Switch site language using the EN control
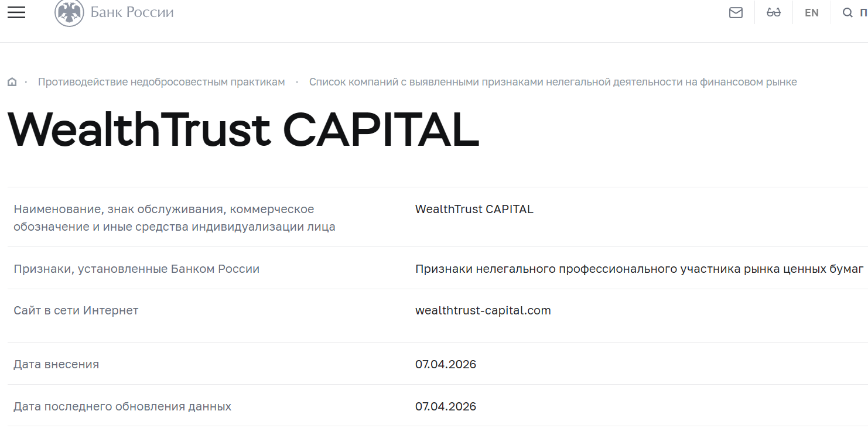Screen dimensions: 868x428 [x=811, y=12]
